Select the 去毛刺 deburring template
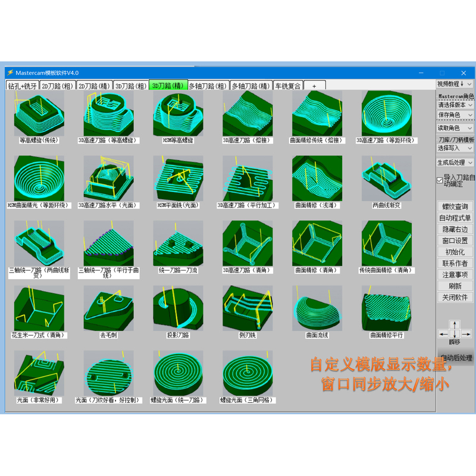476x476 pixels. tap(108, 308)
